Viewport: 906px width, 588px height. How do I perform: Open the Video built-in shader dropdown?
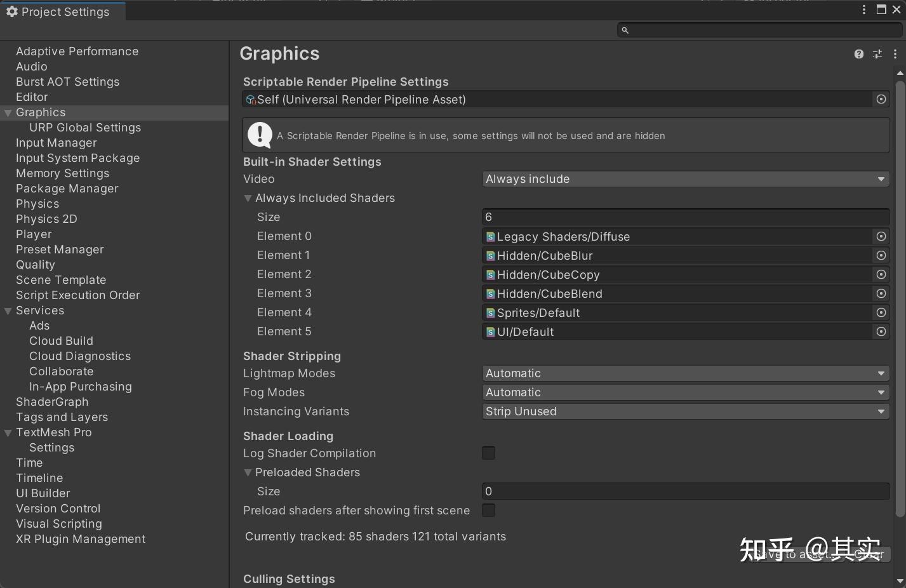tap(684, 178)
